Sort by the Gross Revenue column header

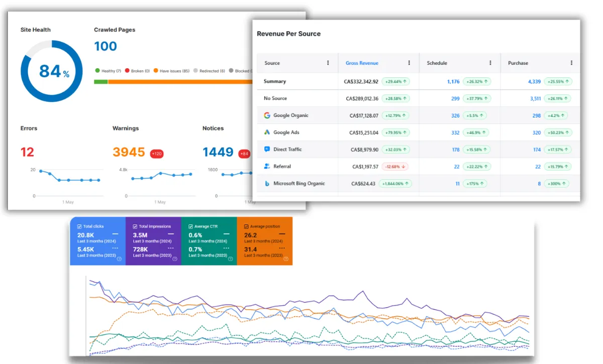(362, 63)
